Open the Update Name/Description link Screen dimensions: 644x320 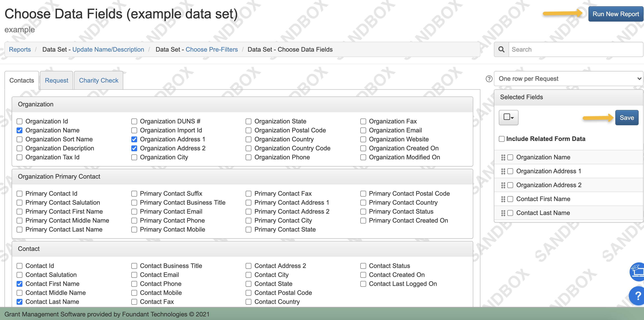point(108,50)
